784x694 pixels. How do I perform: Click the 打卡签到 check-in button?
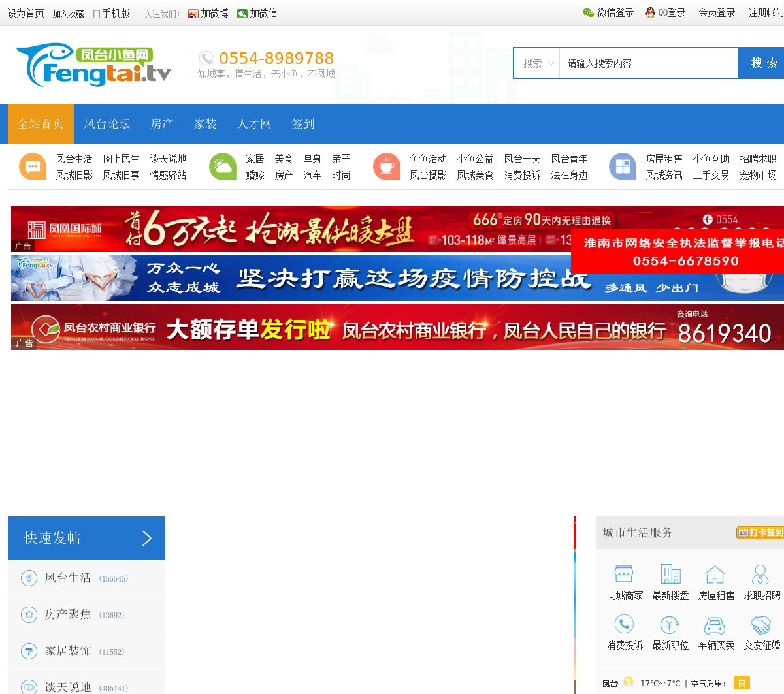[760, 533]
